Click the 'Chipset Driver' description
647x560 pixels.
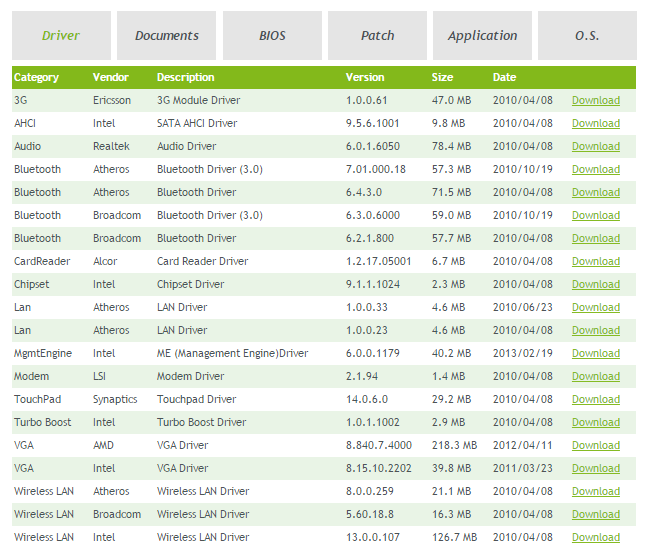pyautogui.click(x=190, y=284)
